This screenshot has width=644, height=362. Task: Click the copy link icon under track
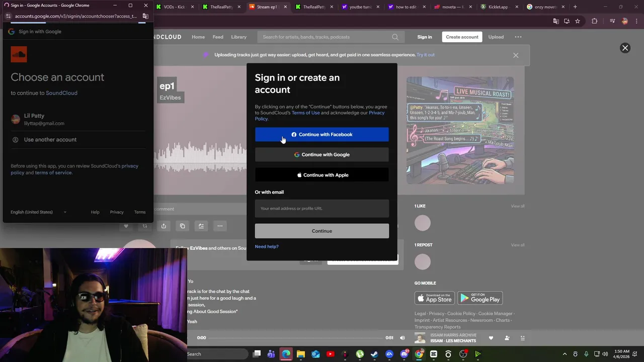tap(182, 226)
